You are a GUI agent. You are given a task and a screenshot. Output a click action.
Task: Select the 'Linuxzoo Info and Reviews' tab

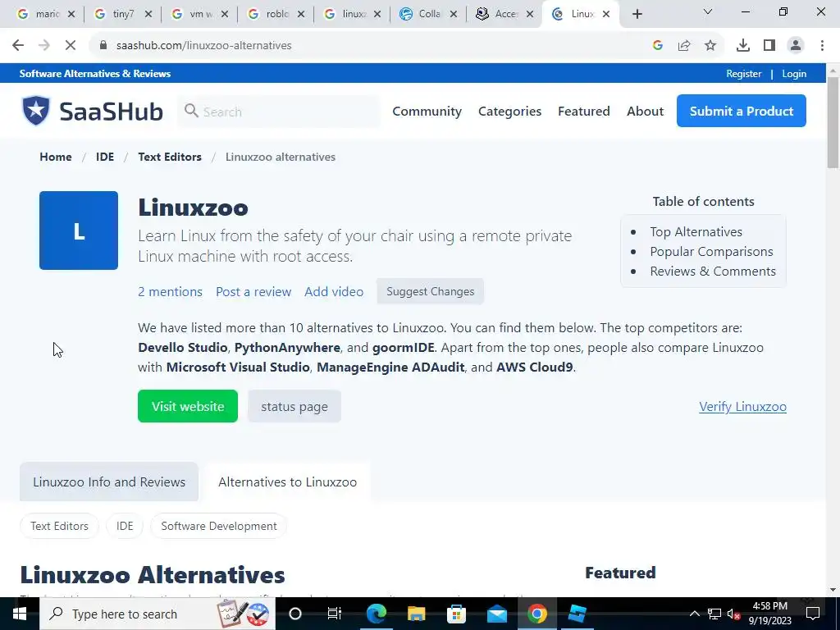109,482
